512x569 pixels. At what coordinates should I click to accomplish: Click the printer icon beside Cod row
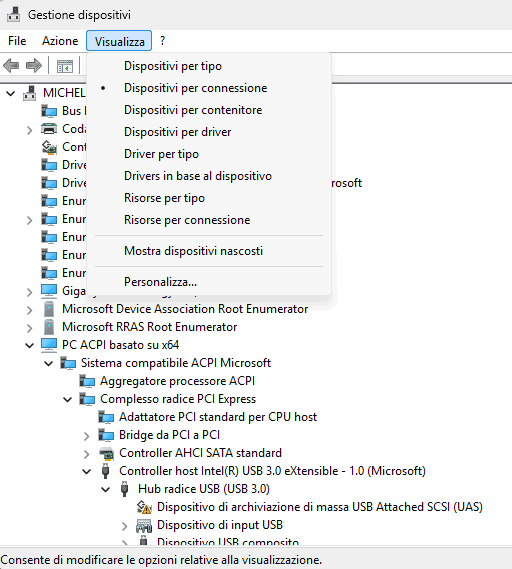(x=49, y=128)
